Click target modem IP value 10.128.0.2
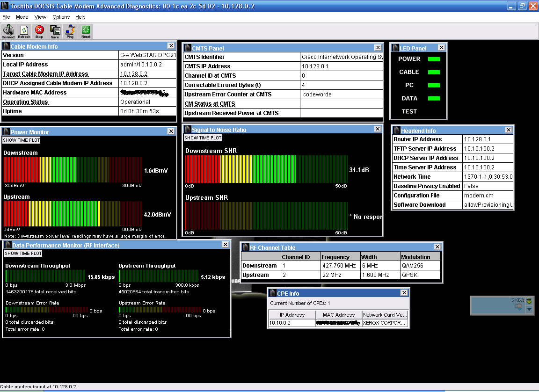The image size is (539, 392). 134,74
